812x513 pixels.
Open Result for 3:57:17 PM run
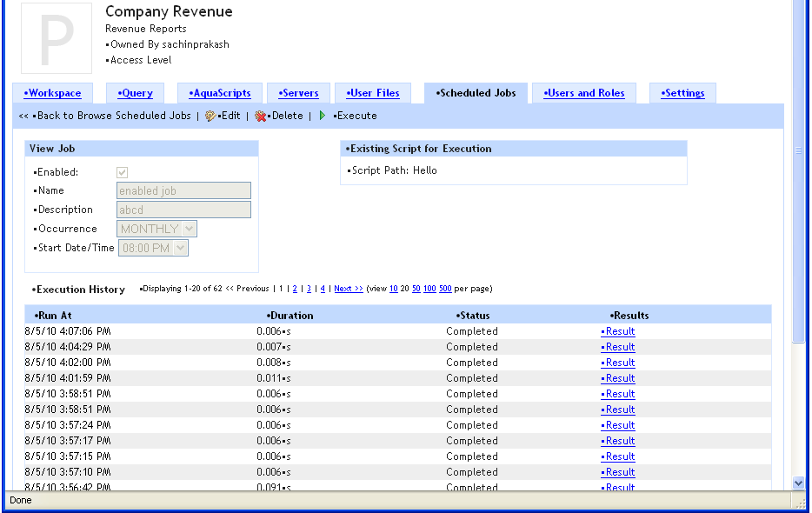[618, 441]
